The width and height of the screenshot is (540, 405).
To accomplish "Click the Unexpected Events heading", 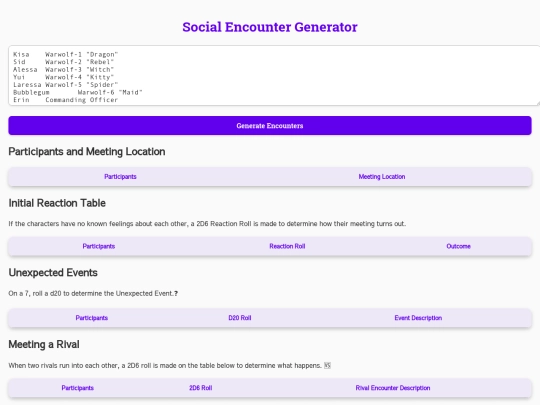I will point(53,273).
